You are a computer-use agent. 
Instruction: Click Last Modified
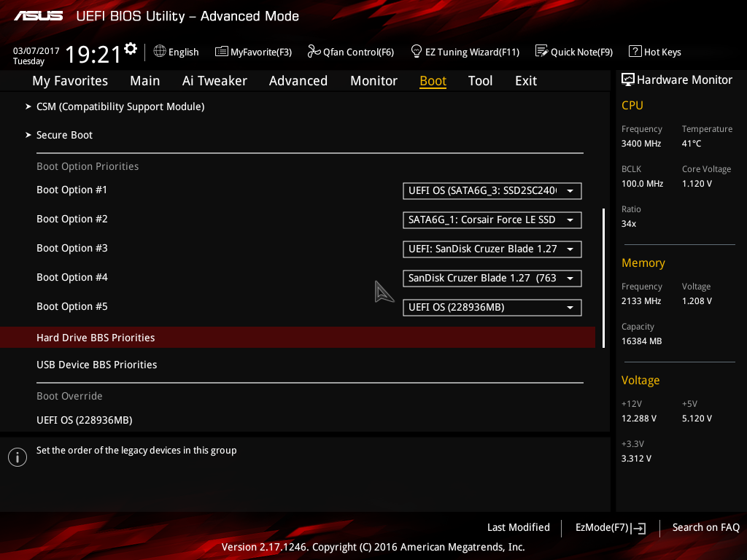click(x=519, y=528)
